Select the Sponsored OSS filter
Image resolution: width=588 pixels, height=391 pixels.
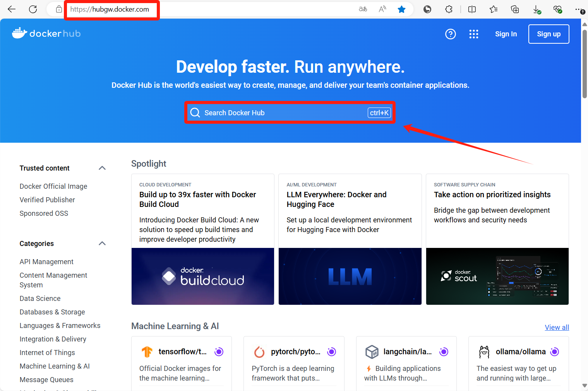44,213
